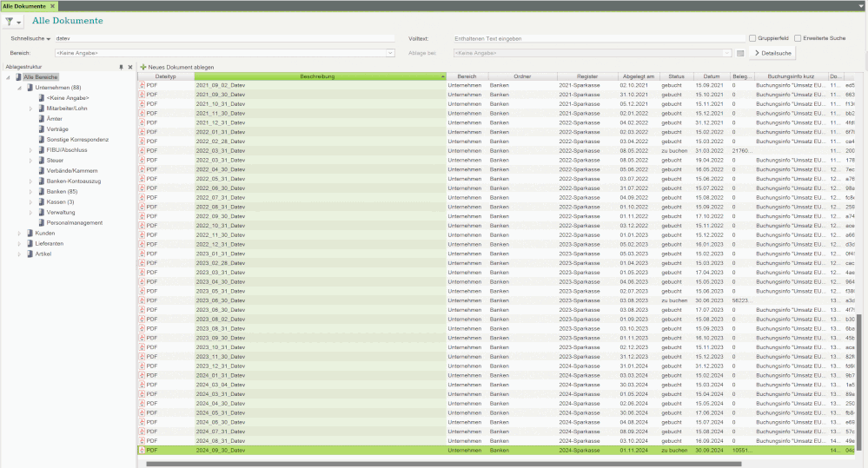Expand the Banken (85) node

pos(31,191)
